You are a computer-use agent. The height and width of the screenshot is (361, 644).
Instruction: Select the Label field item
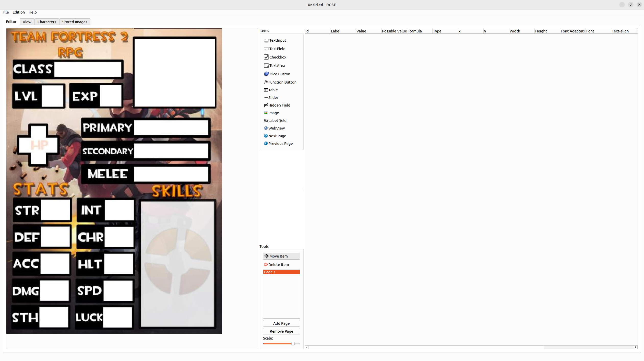pos(277,121)
